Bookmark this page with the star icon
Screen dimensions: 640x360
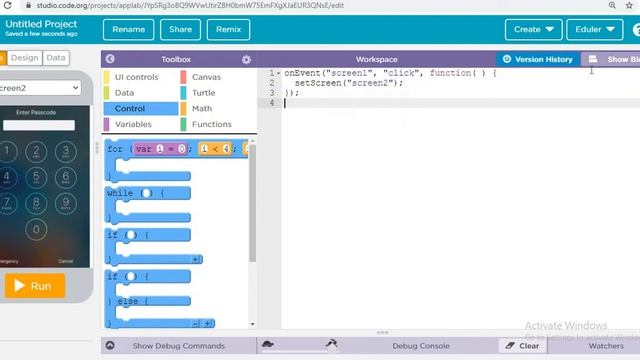629,5
